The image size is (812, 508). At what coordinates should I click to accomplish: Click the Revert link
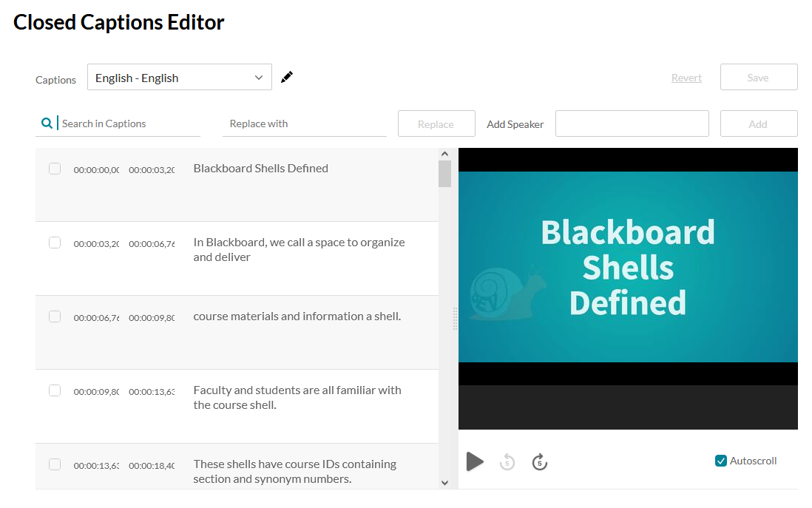click(x=686, y=78)
